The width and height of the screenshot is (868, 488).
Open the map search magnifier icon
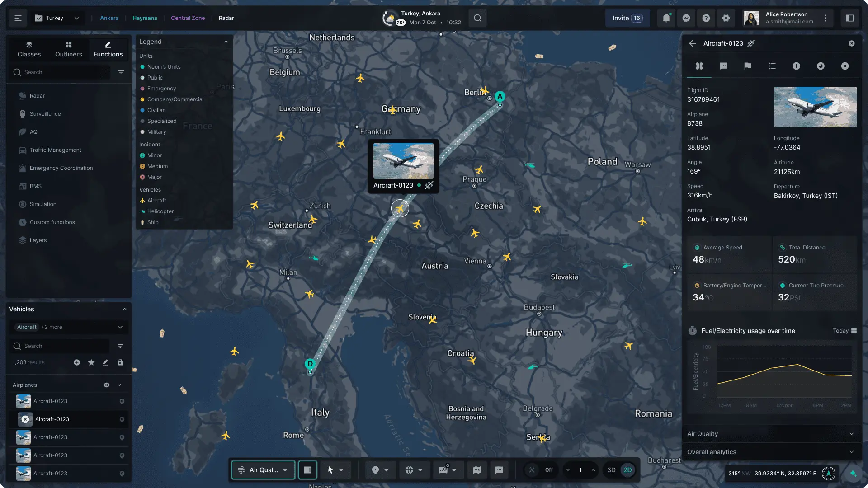click(x=477, y=18)
